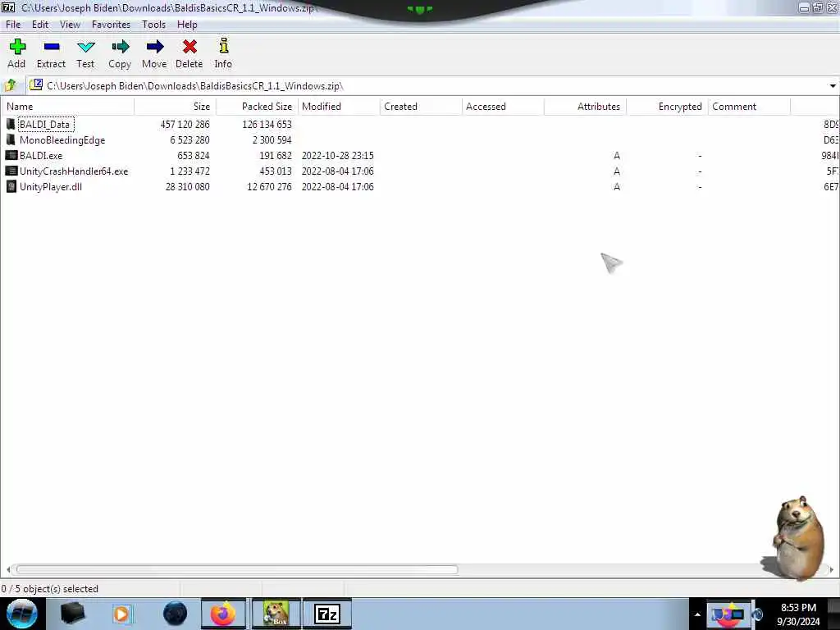Sort by the Created column header
This screenshot has height=630, width=840.
click(x=421, y=107)
